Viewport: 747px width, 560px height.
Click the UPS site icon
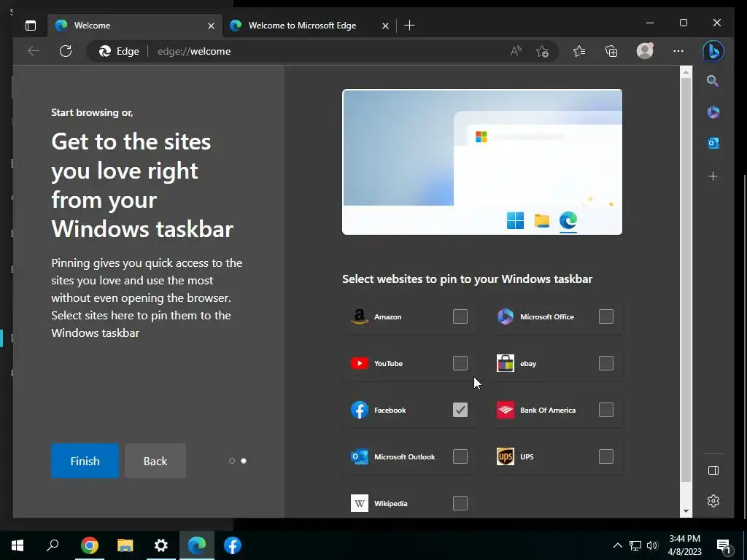tap(506, 456)
